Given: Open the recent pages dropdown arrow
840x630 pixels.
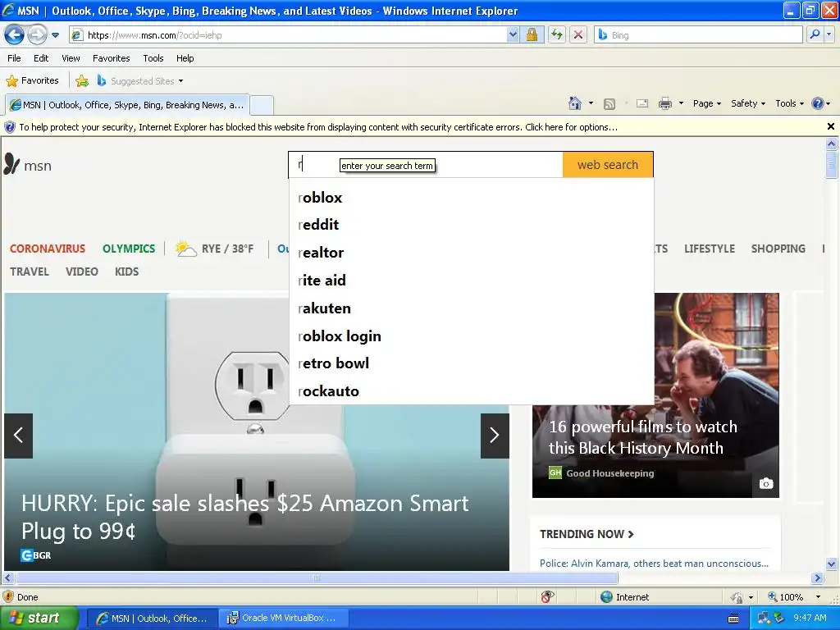Looking at the screenshot, I should click(55, 35).
